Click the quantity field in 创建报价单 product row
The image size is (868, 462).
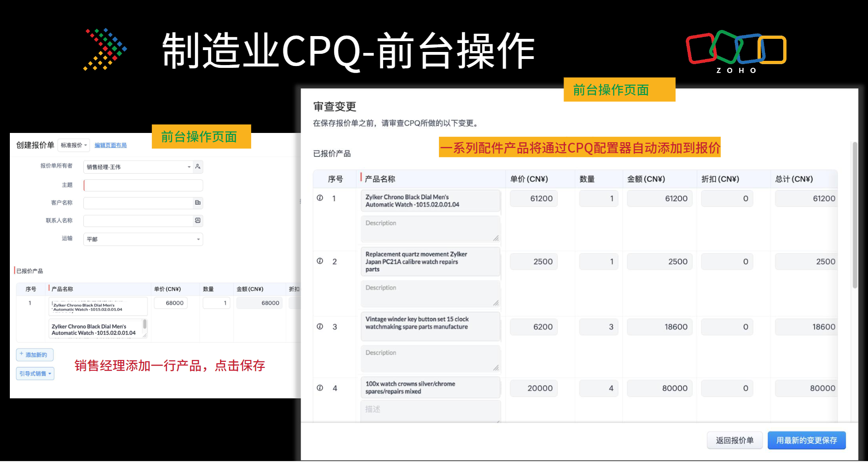[216, 303]
